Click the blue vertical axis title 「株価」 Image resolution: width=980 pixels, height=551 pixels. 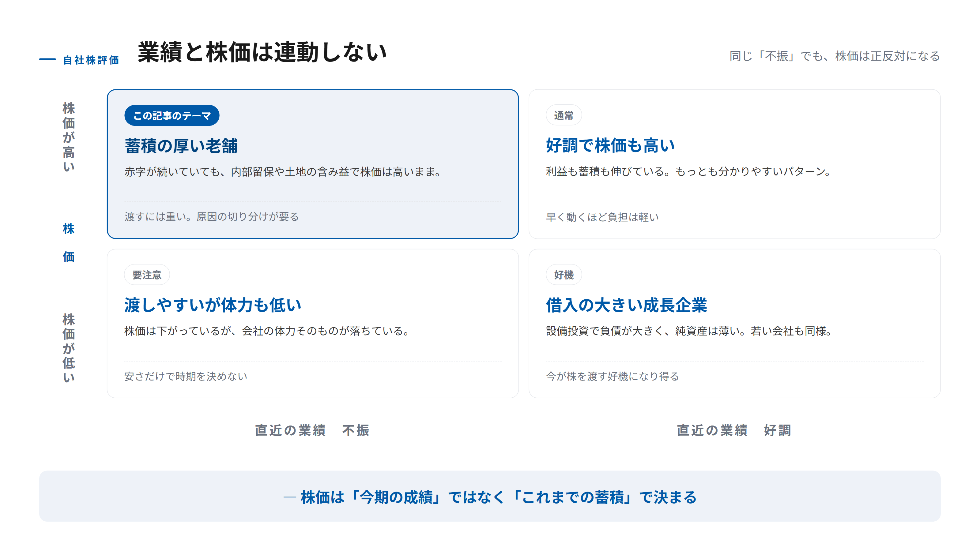click(x=69, y=243)
